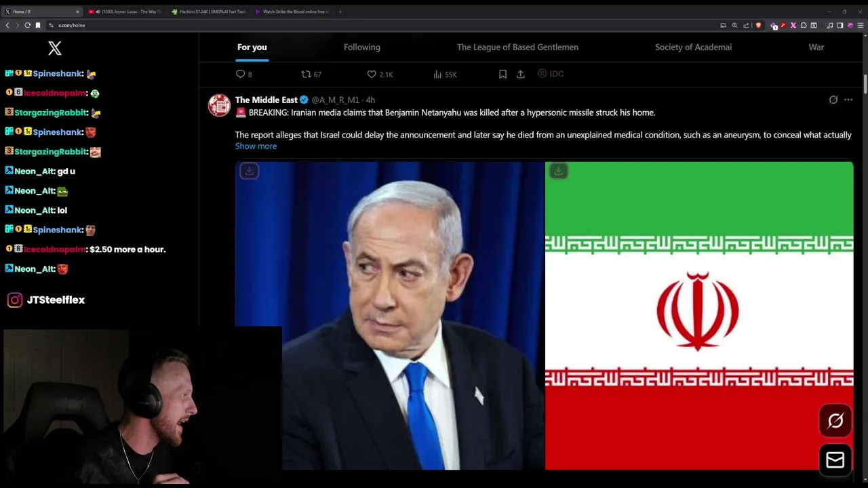
Task: Open the floating Messages envelope button
Action: click(x=835, y=460)
